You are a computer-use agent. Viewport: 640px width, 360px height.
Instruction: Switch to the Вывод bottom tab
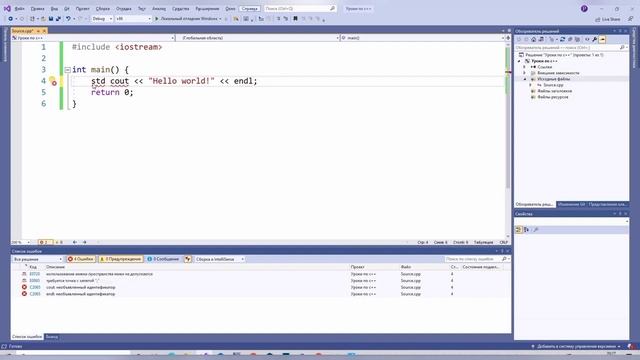click(52, 337)
